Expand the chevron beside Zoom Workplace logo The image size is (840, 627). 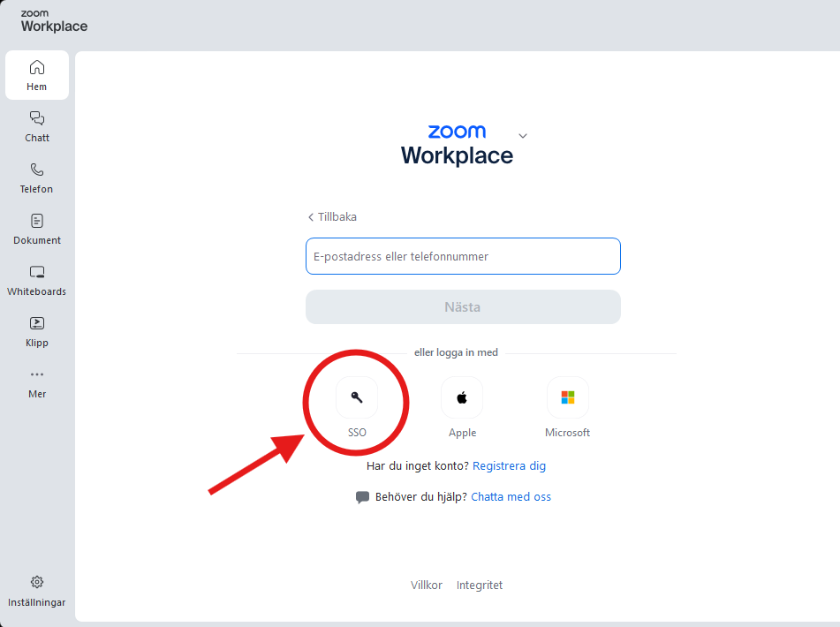(523, 136)
